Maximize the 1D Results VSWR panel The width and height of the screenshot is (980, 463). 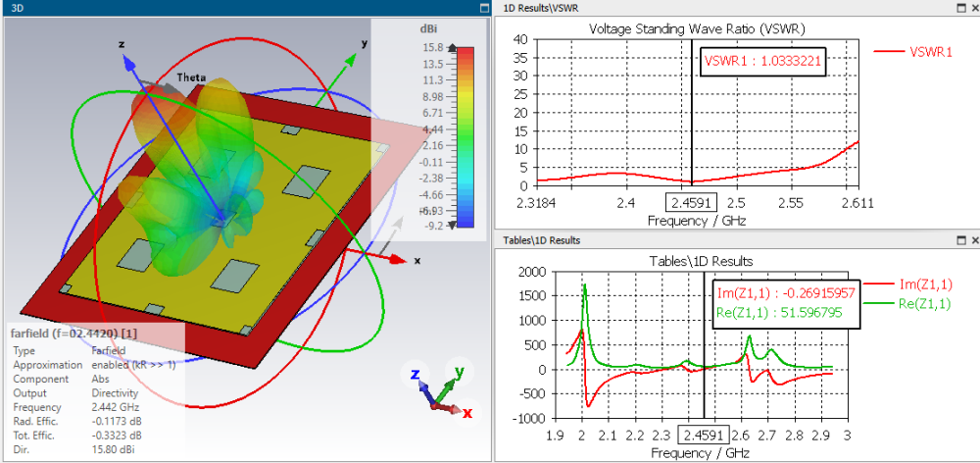coord(958,8)
